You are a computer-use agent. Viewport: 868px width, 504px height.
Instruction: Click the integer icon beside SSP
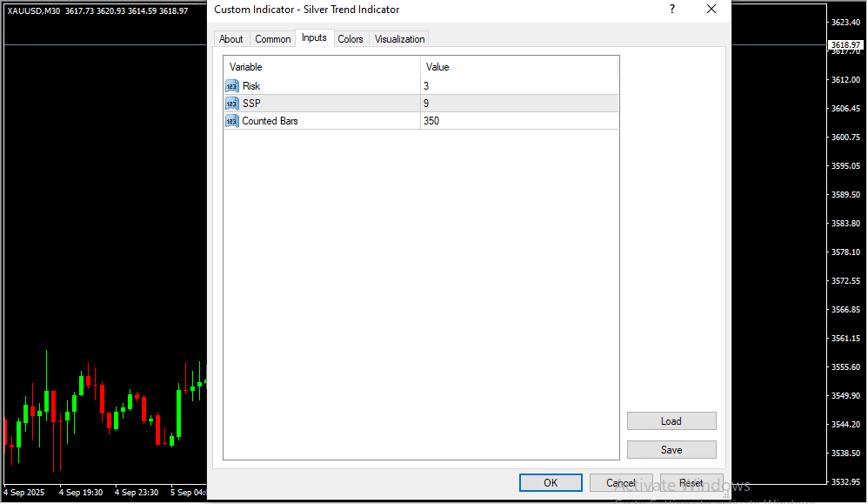(231, 104)
